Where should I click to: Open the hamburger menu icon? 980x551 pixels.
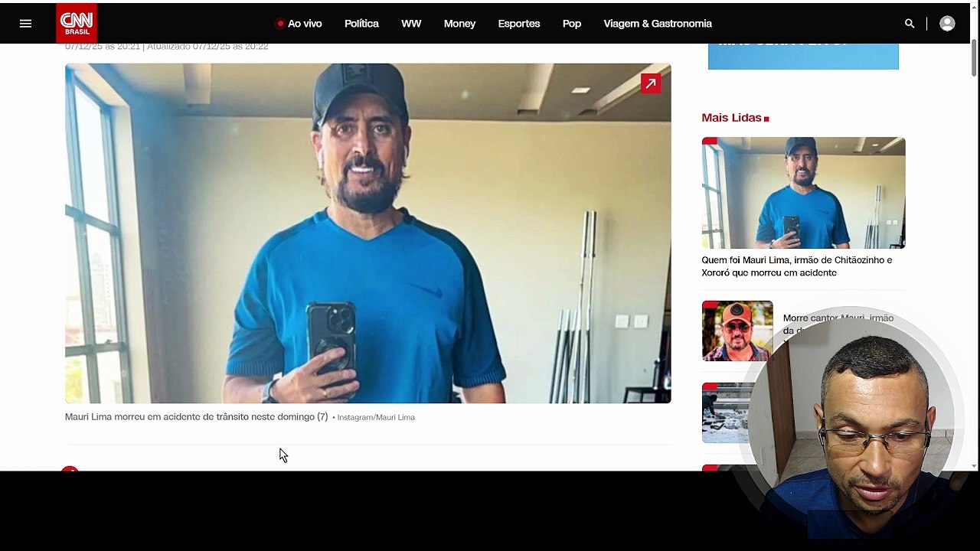pos(25,24)
